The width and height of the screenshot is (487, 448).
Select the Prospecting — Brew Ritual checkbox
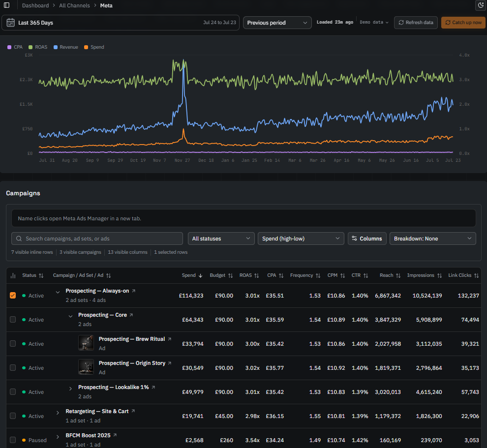pos(13,343)
